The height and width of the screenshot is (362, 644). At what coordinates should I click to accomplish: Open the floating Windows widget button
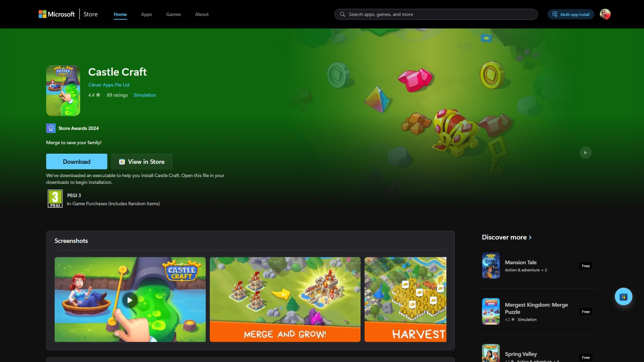(623, 296)
